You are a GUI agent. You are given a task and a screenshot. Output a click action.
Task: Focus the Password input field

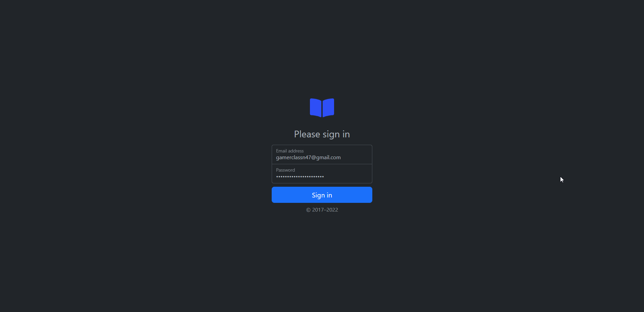click(x=322, y=174)
